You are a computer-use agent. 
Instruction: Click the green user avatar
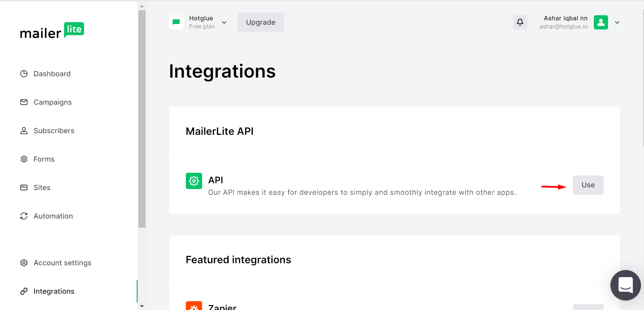tap(601, 22)
